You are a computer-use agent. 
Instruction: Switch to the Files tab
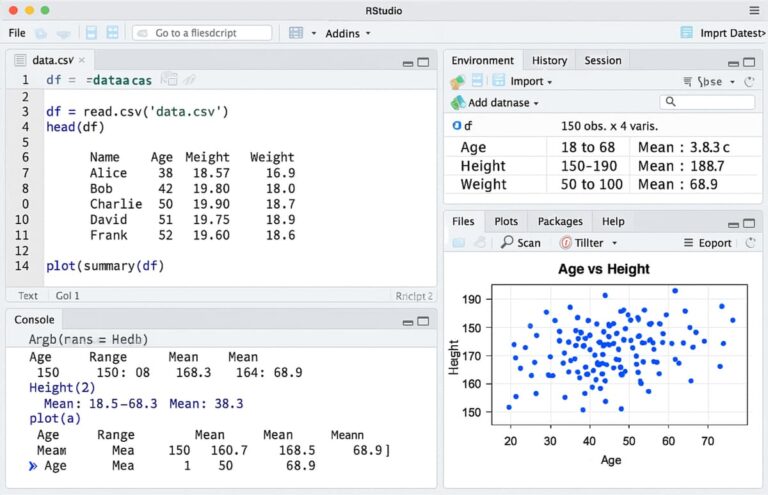coord(463,221)
